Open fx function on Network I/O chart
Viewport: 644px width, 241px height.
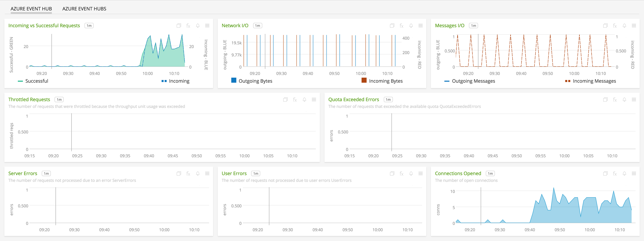(x=401, y=26)
